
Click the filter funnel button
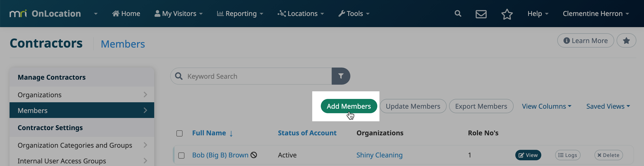click(x=341, y=76)
